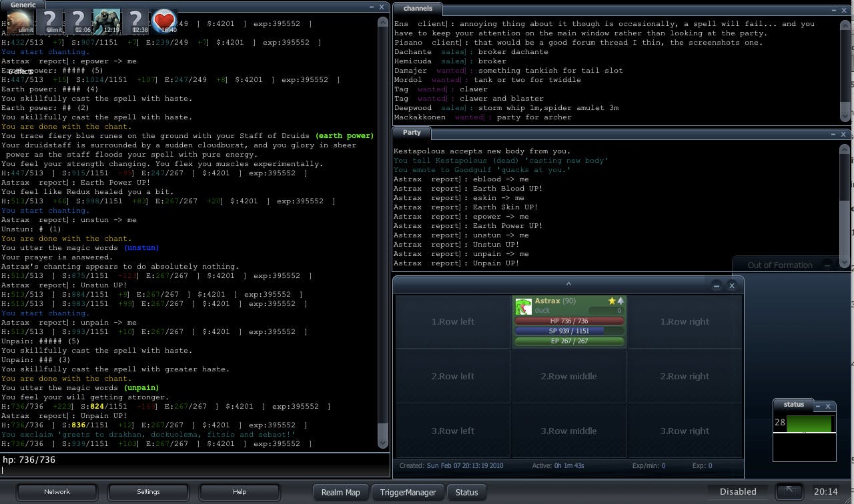
Task: Click scroll-down arrow in channels window
Action: coord(845,116)
